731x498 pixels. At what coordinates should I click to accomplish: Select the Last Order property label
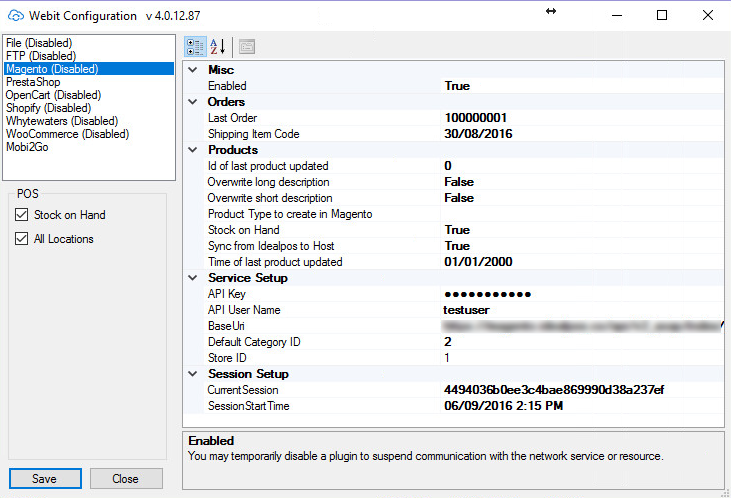coord(232,118)
